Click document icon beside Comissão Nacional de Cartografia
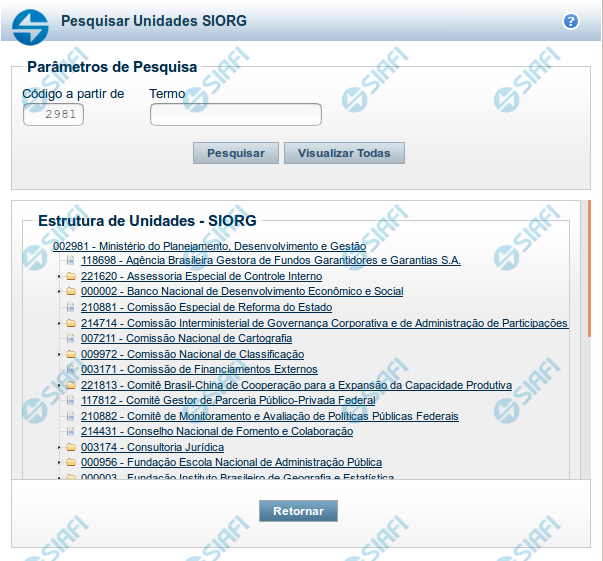The width and height of the screenshot is (603, 561). (71, 339)
